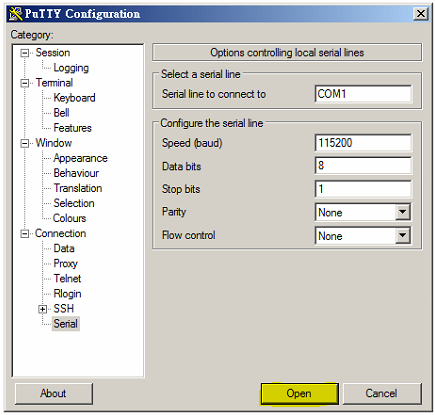Click the Stop bits input field

coord(363,189)
